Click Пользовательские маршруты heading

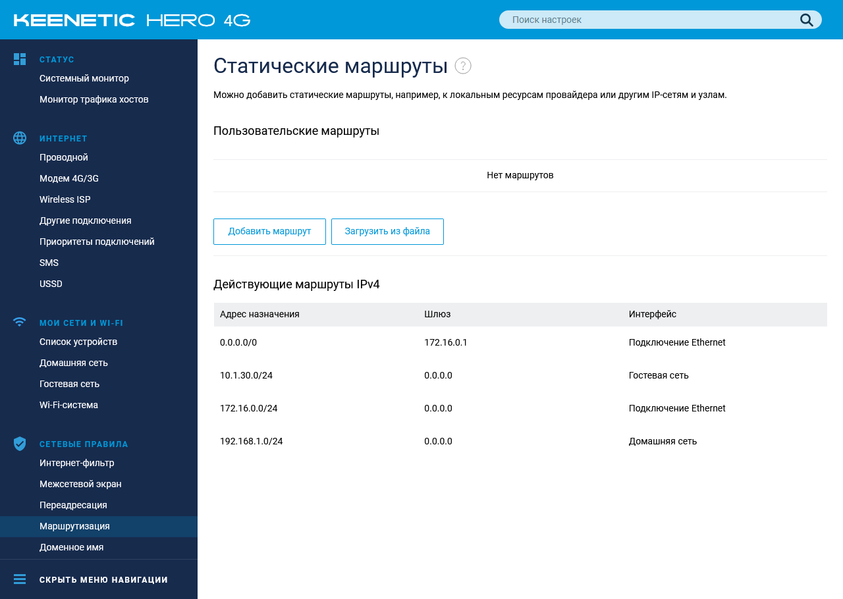pyautogui.click(x=296, y=131)
